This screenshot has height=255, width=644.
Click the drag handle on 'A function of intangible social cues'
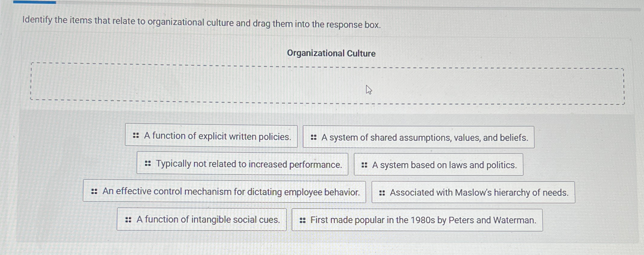click(x=128, y=220)
